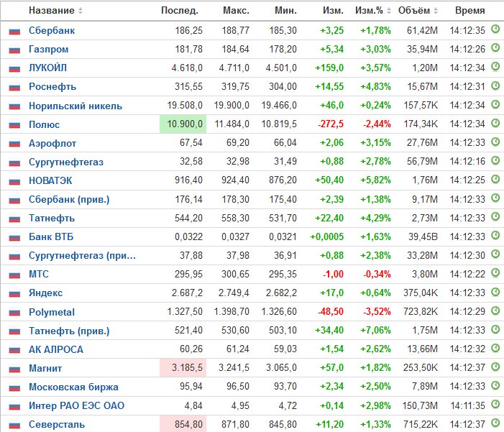
Task: Click the clock icon in Магнит row
Action: 495,367
